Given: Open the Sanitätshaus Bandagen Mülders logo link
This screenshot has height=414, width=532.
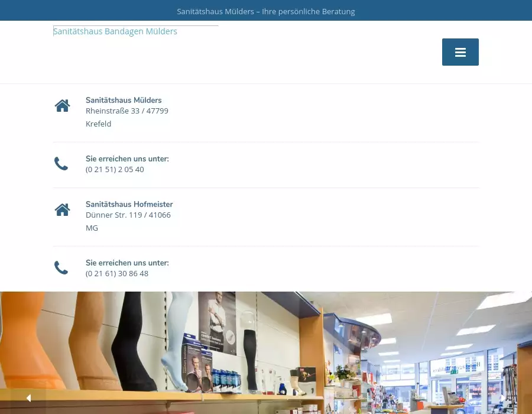Looking at the screenshot, I should [115, 31].
